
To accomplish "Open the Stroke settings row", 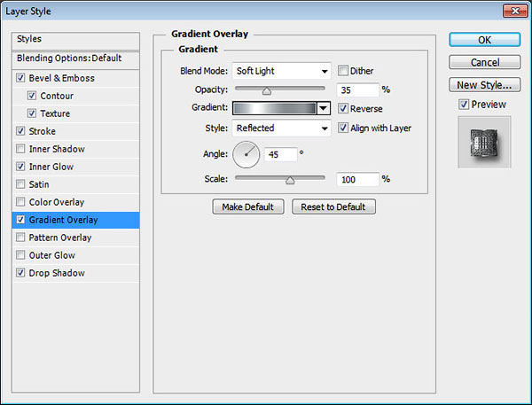I will coord(75,131).
